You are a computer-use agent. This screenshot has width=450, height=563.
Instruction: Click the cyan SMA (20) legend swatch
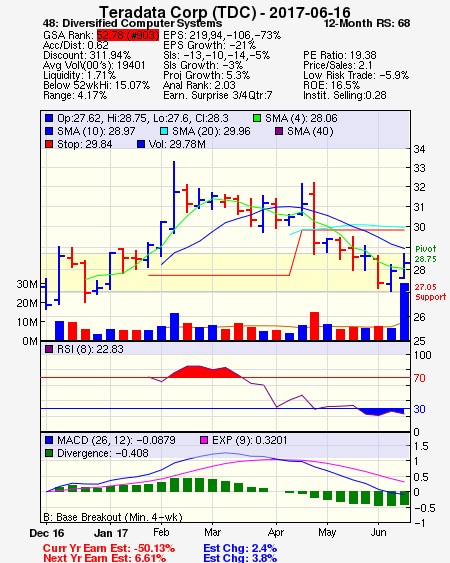pos(163,131)
